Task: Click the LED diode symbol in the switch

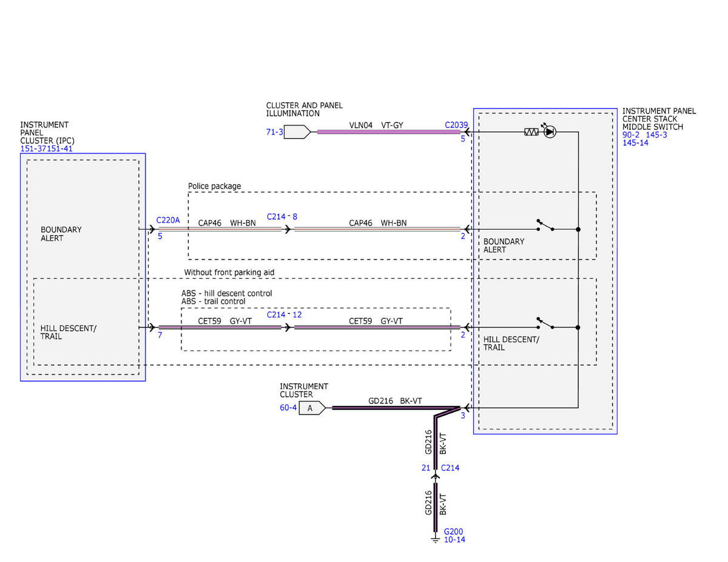Action: click(550, 132)
